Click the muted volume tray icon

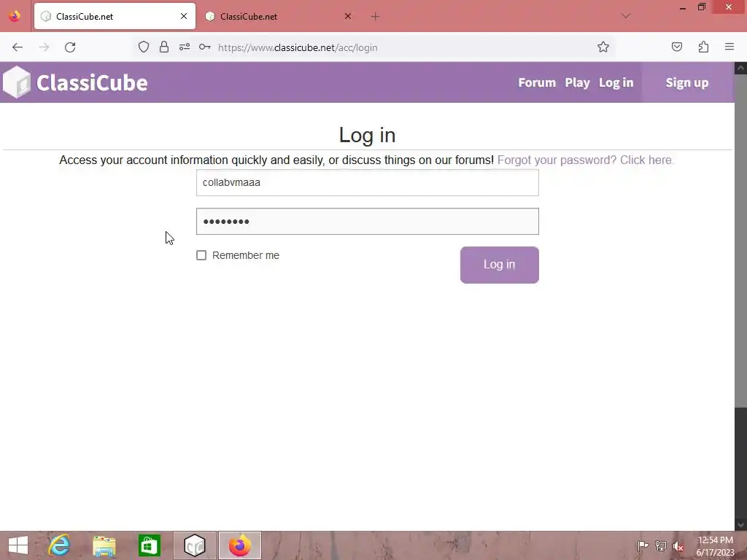pos(678,545)
